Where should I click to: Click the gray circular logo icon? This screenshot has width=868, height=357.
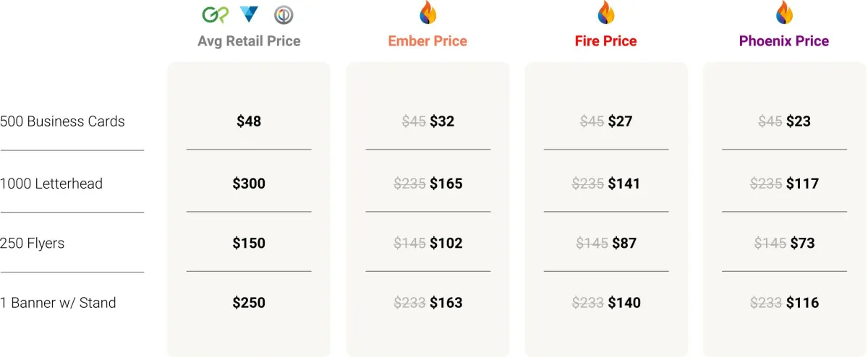(x=284, y=14)
